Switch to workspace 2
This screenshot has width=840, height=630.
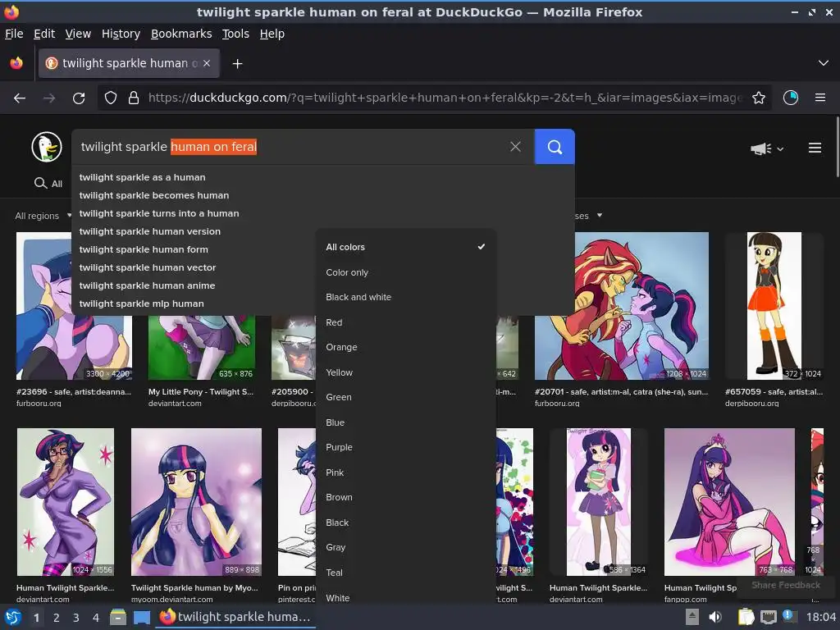pos(57,619)
